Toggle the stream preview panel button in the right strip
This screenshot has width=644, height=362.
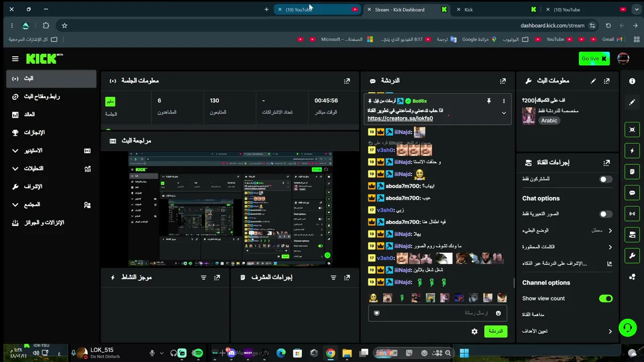coord(632,130)
